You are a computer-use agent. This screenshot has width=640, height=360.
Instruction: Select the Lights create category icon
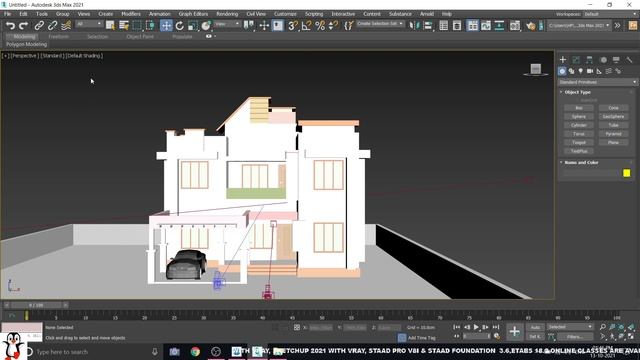[x=580, y=71]
